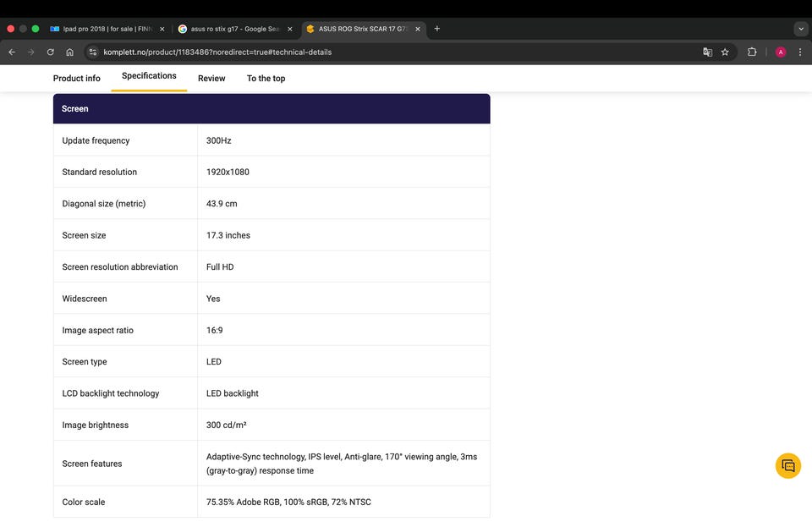The height and width of the screenshot is (527, 812).
Task: Click the komplett.no address bar URL
Action: 217,52
